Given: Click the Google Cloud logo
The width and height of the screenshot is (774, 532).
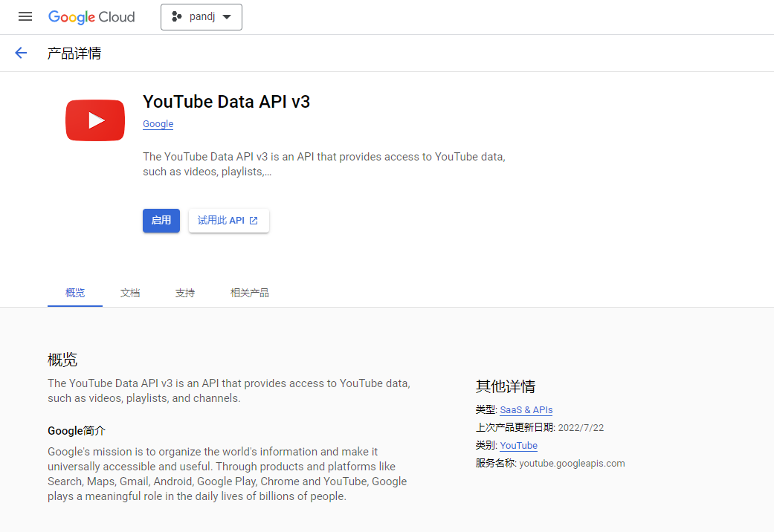Looking at the screenshot, I should (x=91, y=16).
